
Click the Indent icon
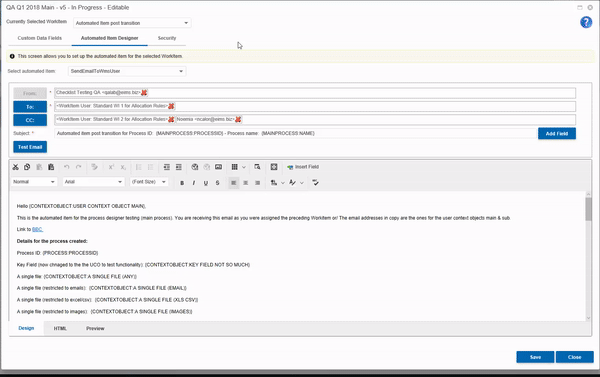pyautogui.click(x=178, y=167)
